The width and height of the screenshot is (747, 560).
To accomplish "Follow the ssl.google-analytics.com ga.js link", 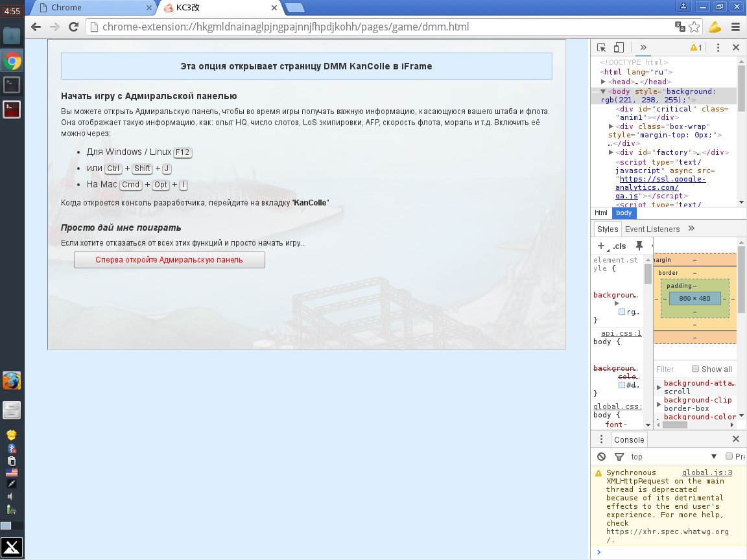I will [x=660, y=187].
